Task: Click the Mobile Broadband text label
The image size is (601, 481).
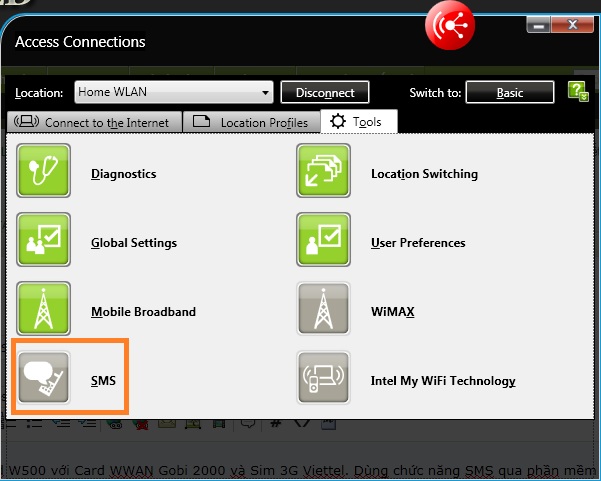Action: 143,312
